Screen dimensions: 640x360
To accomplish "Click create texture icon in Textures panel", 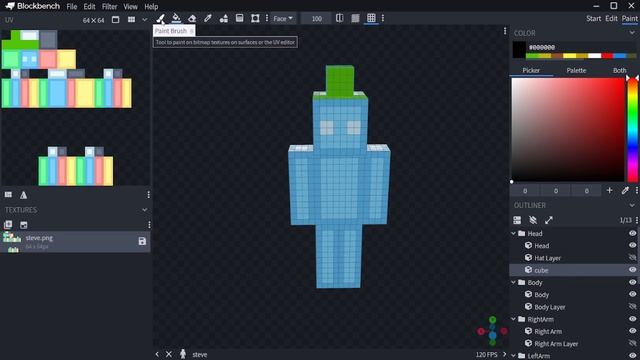I will tap(24, 225).
